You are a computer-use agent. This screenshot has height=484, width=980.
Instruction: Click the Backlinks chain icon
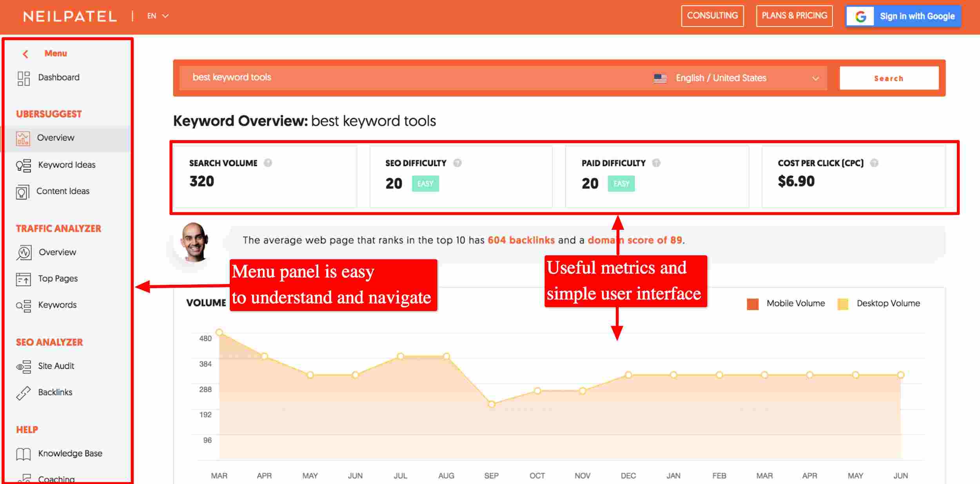click(24, 393)
